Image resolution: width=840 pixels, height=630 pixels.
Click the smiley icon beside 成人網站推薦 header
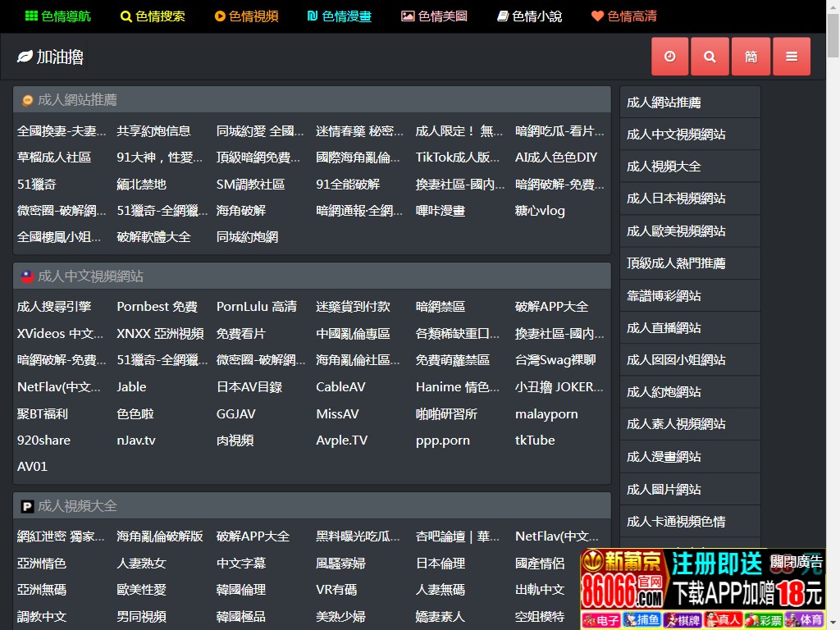pos(27,100)
